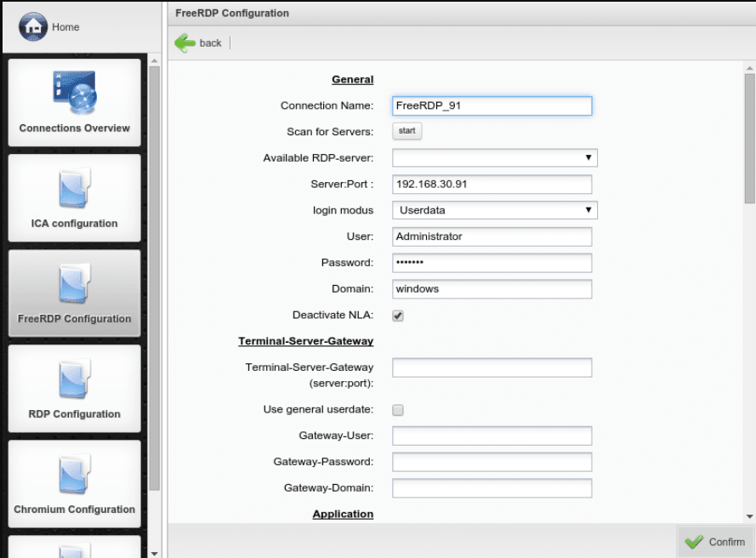This screenshot has height=558, width=756.
Task: Click the Home icon in header
Action: 34,26
